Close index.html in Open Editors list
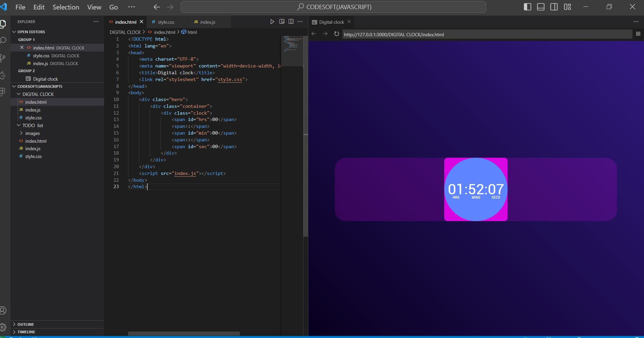The width and height of the screenshot is (644, 338). pos(22,47)
